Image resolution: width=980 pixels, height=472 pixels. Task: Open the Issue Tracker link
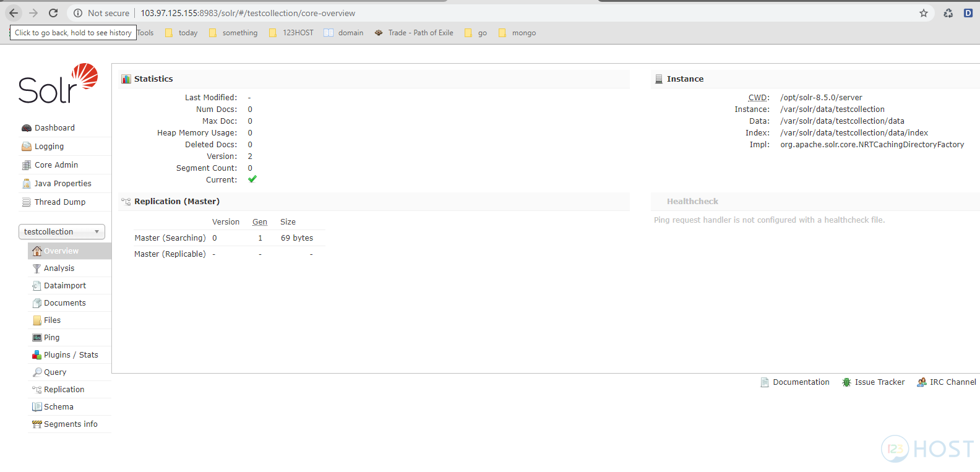(880, 382)
